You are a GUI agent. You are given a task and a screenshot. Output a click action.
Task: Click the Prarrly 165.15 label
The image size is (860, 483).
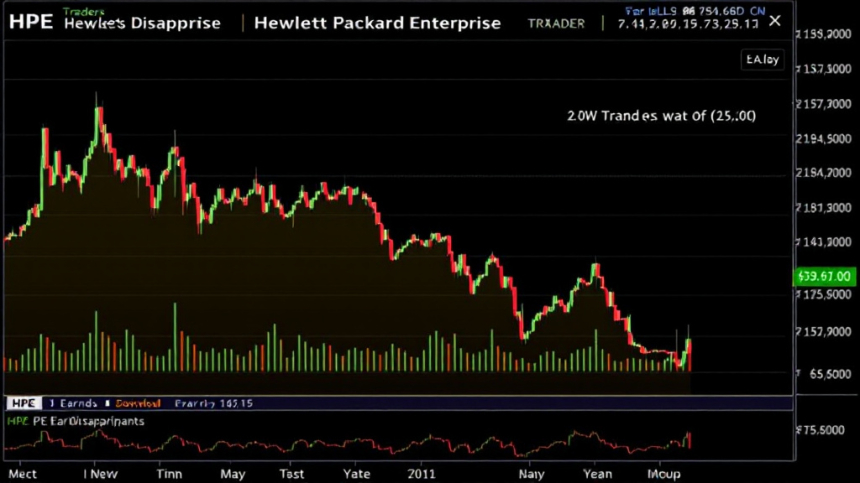214,404
